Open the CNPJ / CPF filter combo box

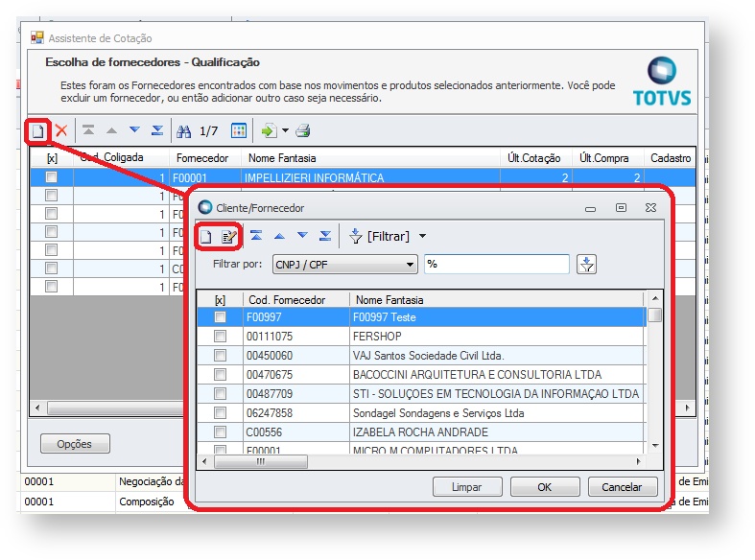tap(344, 265)
